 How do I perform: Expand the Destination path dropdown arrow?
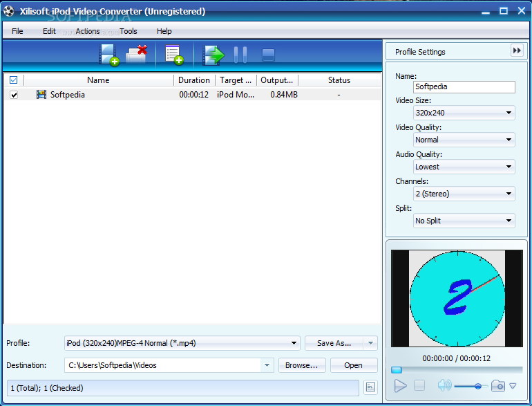tap(267, 365)
